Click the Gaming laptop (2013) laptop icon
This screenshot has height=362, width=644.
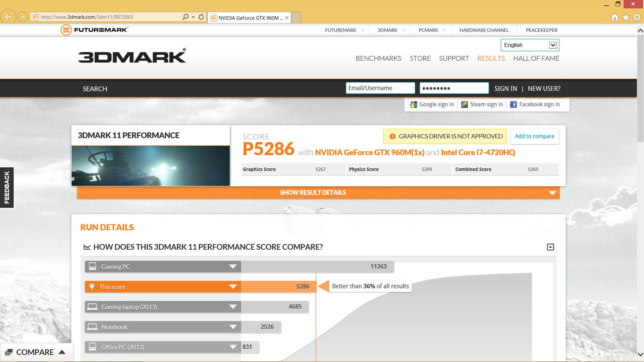point(92,307)
